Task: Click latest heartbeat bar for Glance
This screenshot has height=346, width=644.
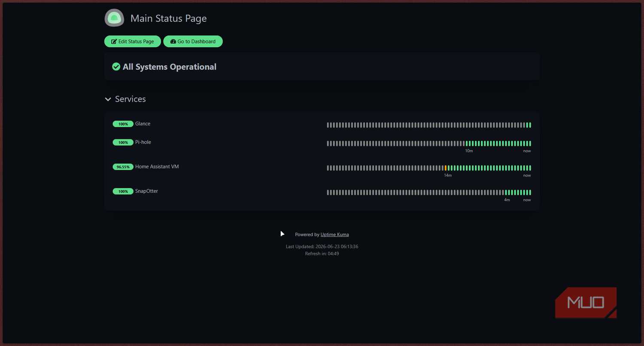Action: pos(530,125)
